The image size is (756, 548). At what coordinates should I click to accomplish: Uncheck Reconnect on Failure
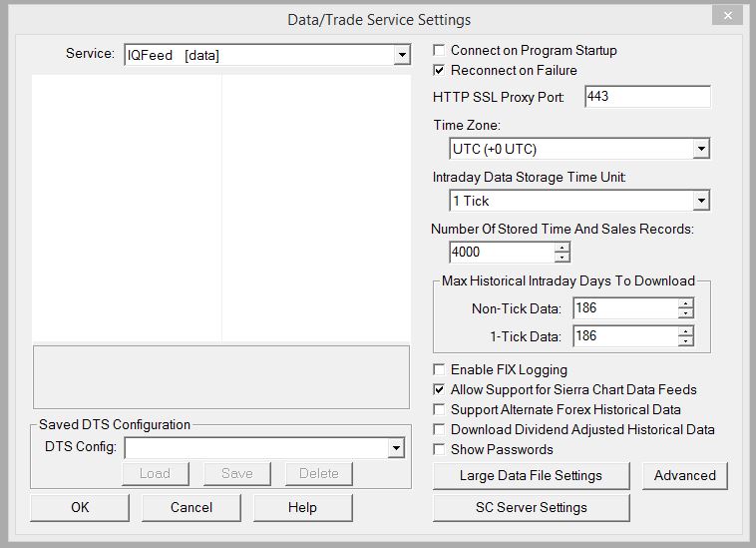pos(440,71)
